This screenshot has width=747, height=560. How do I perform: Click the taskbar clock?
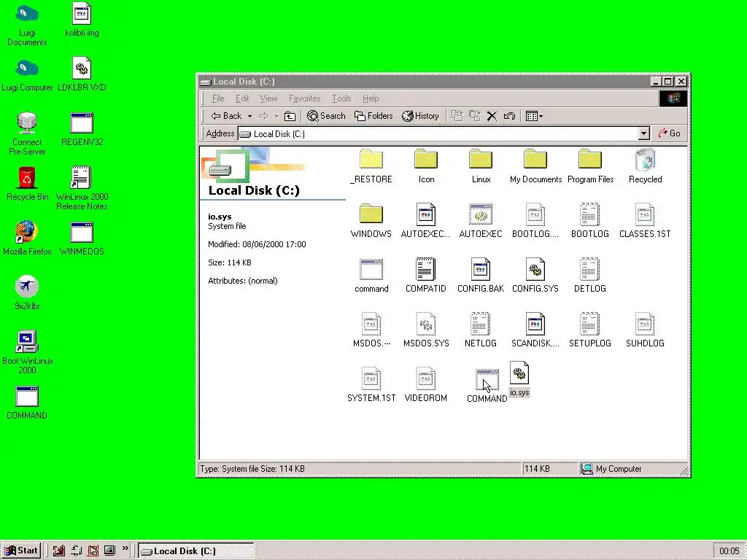pos(729,551)
